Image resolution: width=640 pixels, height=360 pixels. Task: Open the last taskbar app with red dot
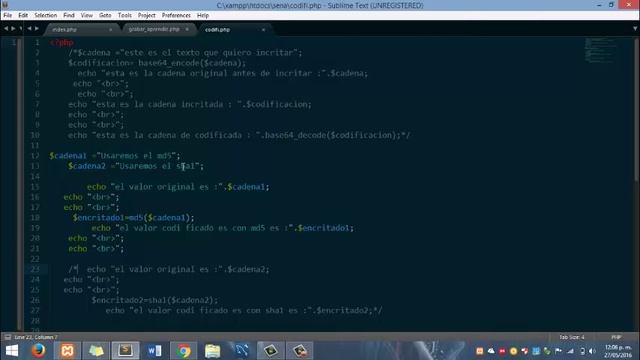click(299, 351)
